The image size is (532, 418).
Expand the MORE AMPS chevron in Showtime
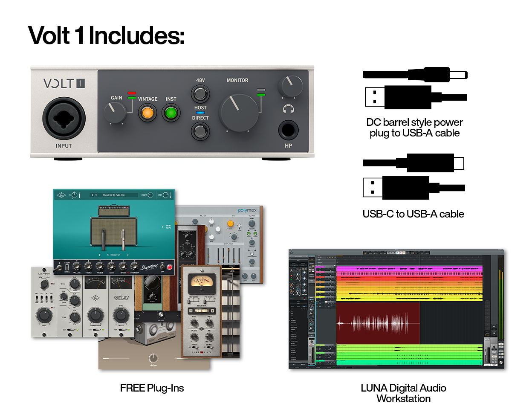click(x=163, y=227)
